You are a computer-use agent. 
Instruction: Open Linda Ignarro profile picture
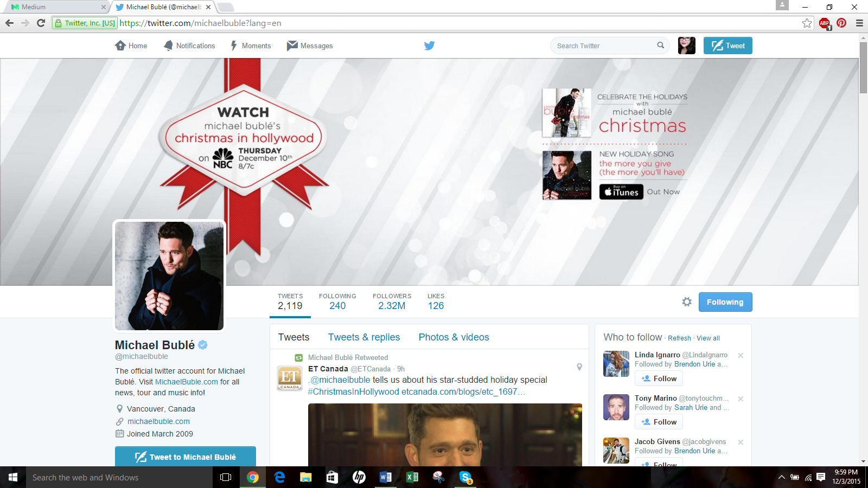coord(616,364)
